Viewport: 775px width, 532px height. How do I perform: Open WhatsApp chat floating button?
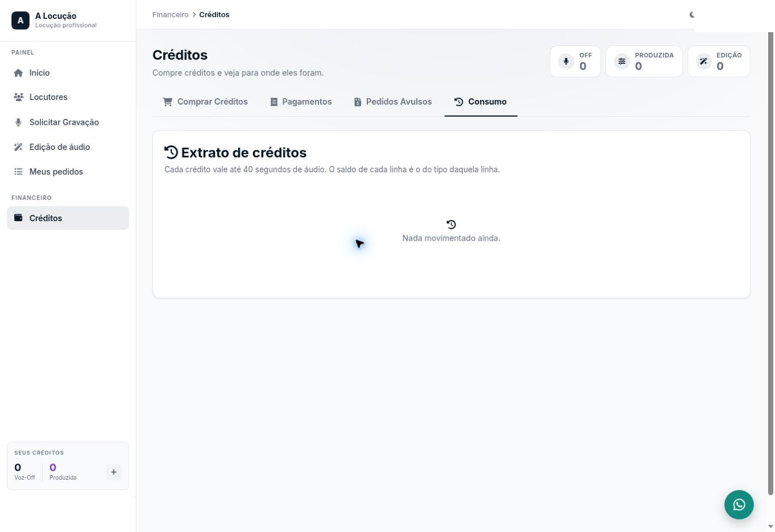(x=739, y=504)
